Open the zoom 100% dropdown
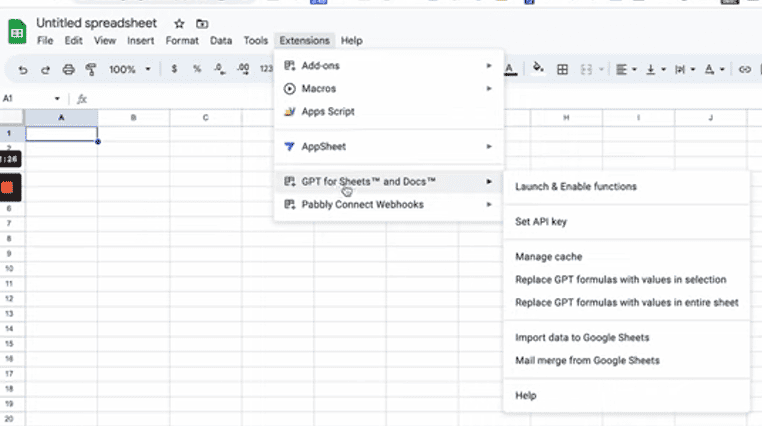This screenshot has height=426, width=762. pos(129,69)
